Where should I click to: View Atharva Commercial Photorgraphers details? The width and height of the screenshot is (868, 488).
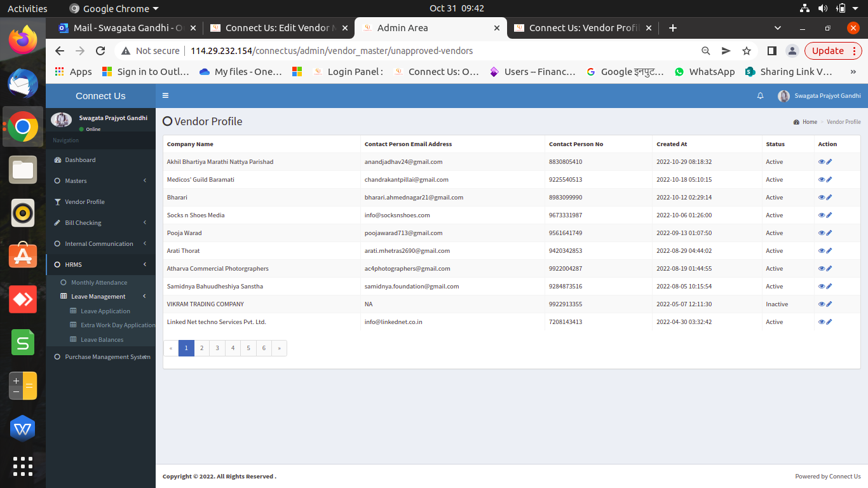coord(822,269)
